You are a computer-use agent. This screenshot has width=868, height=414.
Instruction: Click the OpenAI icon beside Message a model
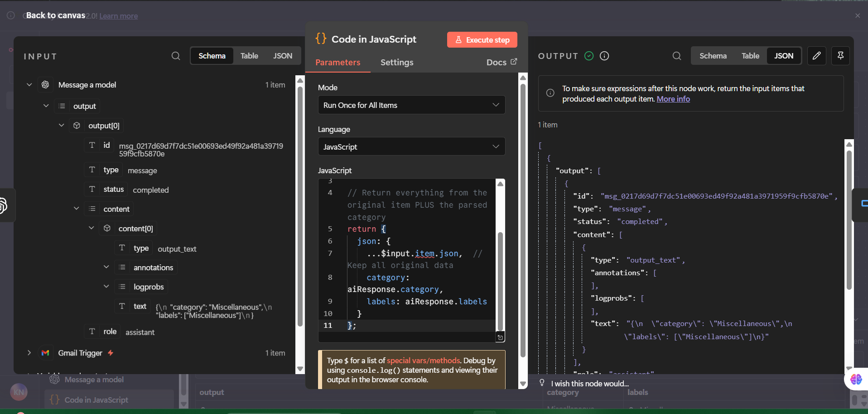pos(45,85)
